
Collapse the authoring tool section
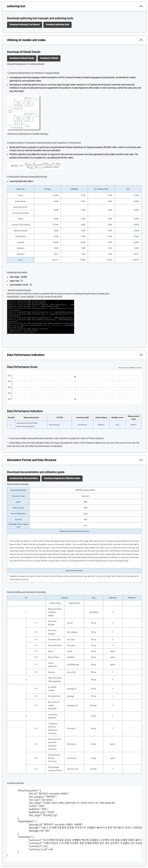(x=141, y=6)
